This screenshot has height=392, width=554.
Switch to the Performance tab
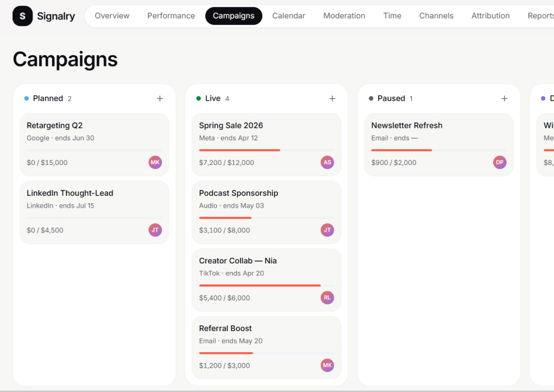[x=171, y=16]
